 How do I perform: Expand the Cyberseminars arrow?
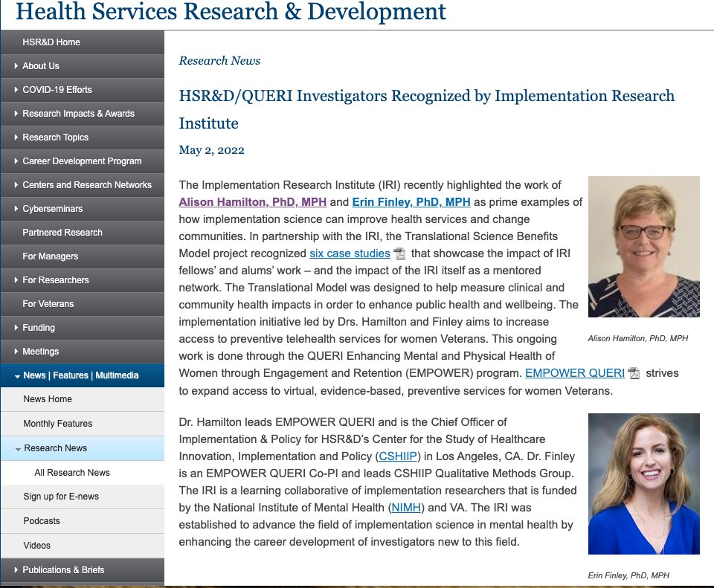(x=16, y=208)
